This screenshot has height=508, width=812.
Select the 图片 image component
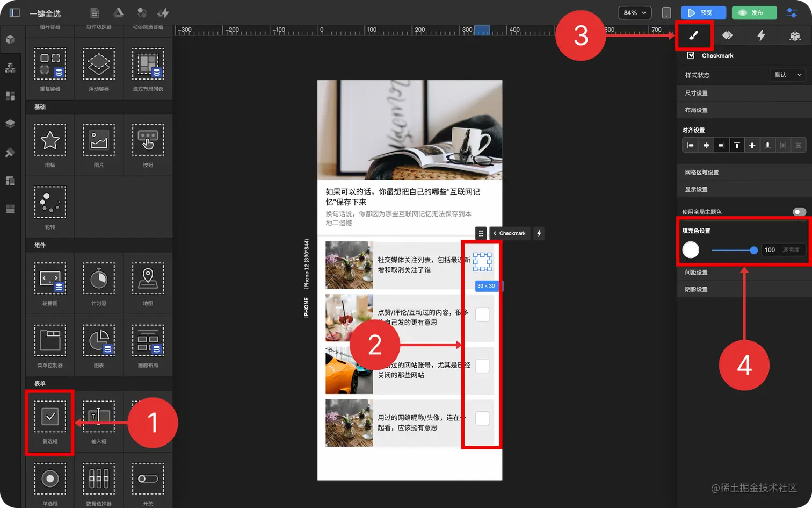[99, 145]
